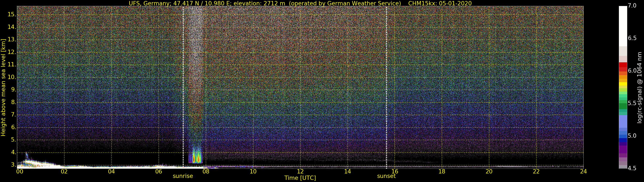Click height axis tick '6.'

coord(14,127)
